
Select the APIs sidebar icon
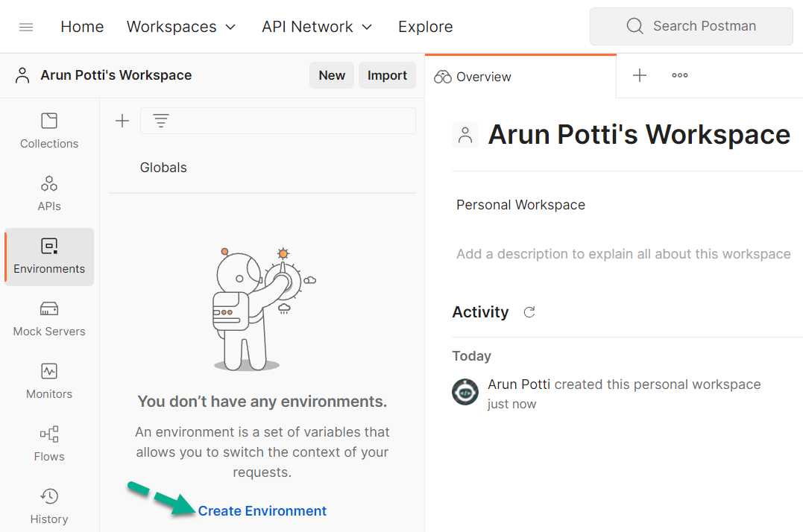coord(48,193)
